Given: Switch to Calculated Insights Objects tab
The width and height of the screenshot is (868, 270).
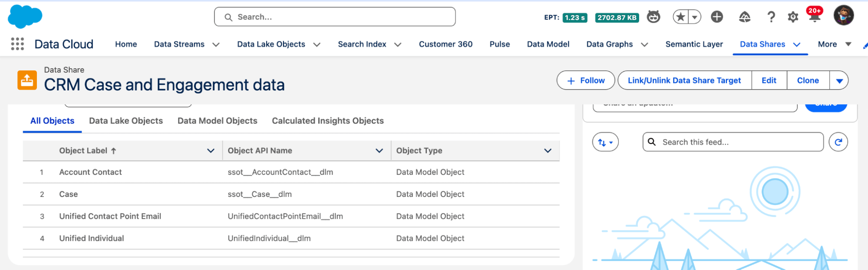Looking at the screenshot, I should click(328, 121).
